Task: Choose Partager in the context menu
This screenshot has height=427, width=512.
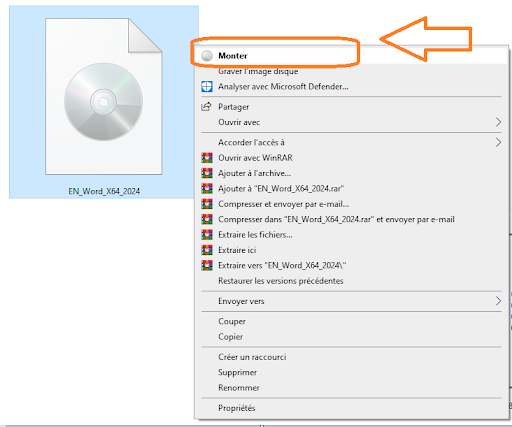Action: pos(351,107)
